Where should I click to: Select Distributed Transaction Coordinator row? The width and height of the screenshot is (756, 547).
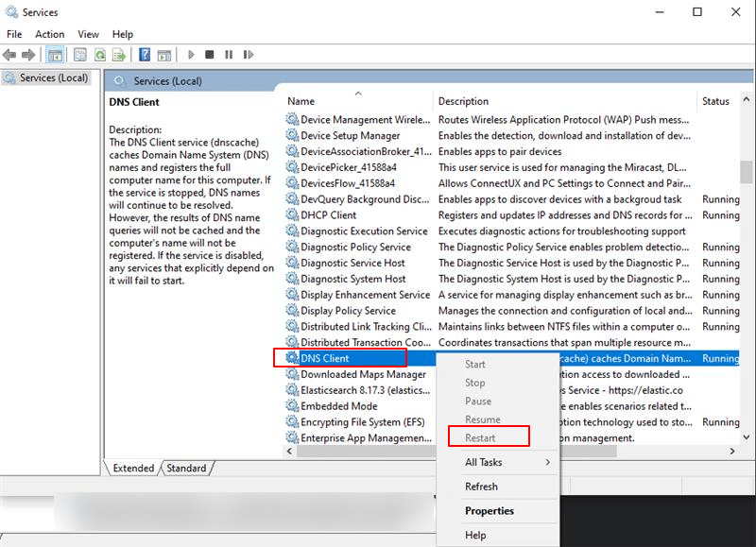coord(511,342)
